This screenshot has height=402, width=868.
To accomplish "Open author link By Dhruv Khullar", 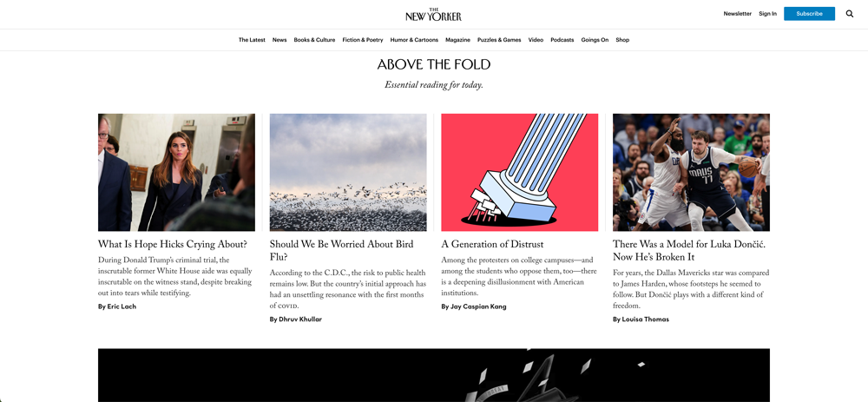I will point(296,320).
